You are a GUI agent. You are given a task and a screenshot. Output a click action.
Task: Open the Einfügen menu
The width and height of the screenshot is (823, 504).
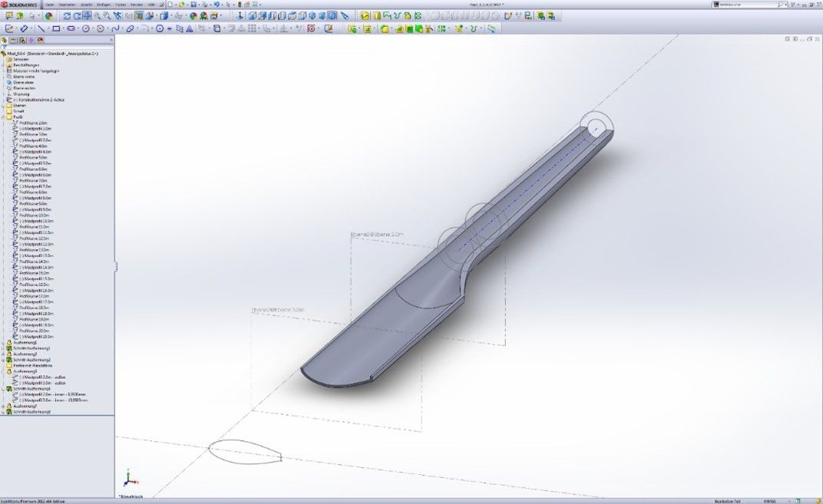[x=104, y=4]
